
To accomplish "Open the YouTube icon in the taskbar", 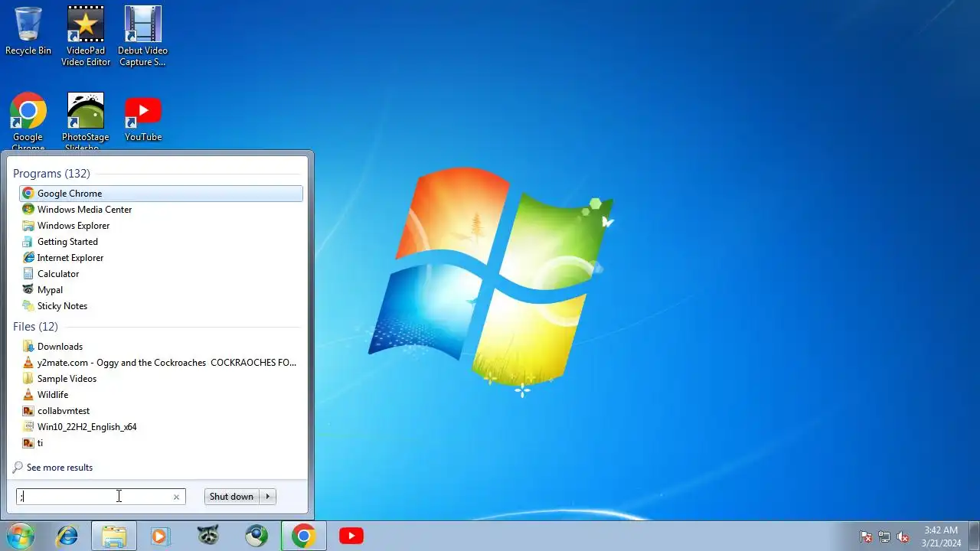I will pyautogui.click(x=351, y=536).
